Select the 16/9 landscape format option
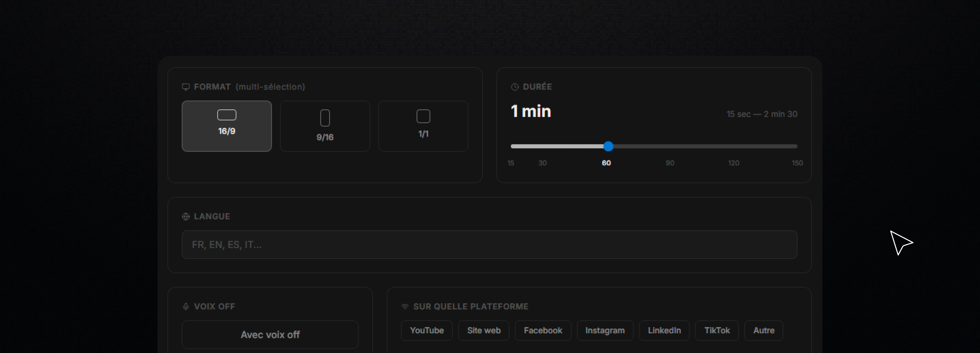Viewport: 980px width, 353px height. [226, 126]
